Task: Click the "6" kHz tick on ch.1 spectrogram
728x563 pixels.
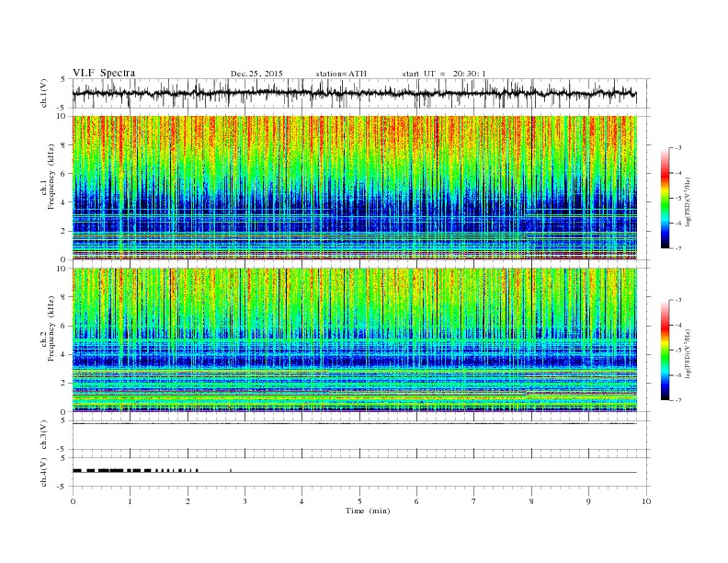Action: point(64,174)
